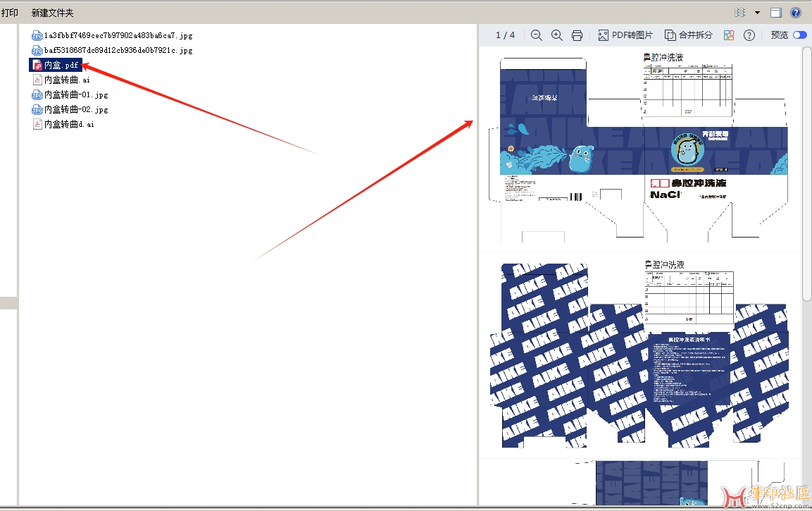Select the 内盒转曲d.ai file
The height and width of the screenshot is (511, 812).
tap(63, 124)
